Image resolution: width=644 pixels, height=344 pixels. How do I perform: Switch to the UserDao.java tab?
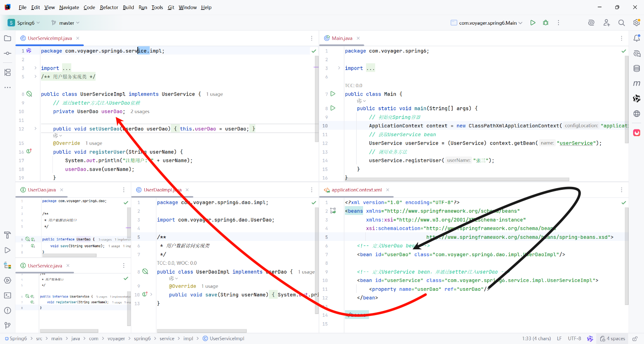click(x=42, y=190)
